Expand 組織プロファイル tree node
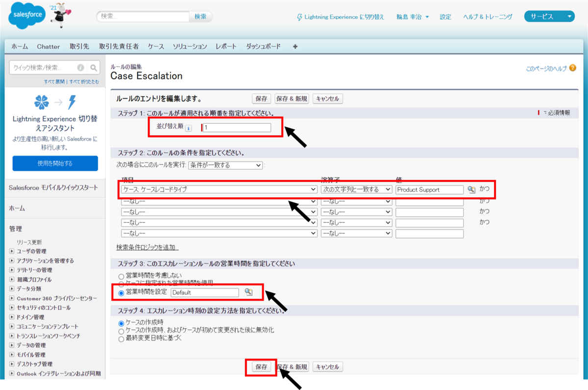The image size is (588, 390). point(12,279)
